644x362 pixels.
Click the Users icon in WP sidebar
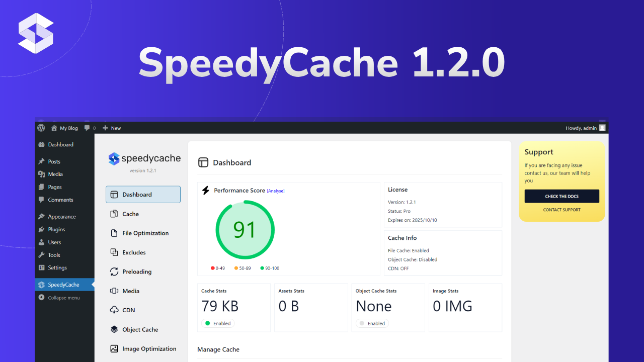pos(41,242)
